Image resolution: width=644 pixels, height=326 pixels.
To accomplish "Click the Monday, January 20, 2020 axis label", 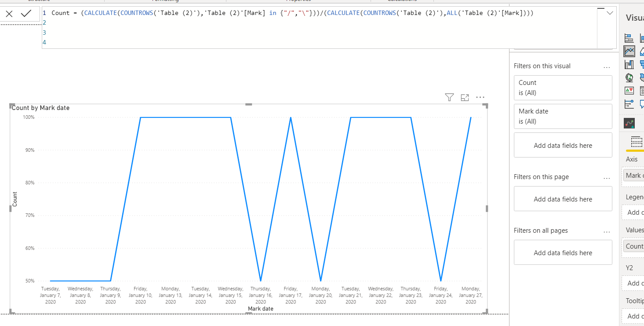I will 321,295.
